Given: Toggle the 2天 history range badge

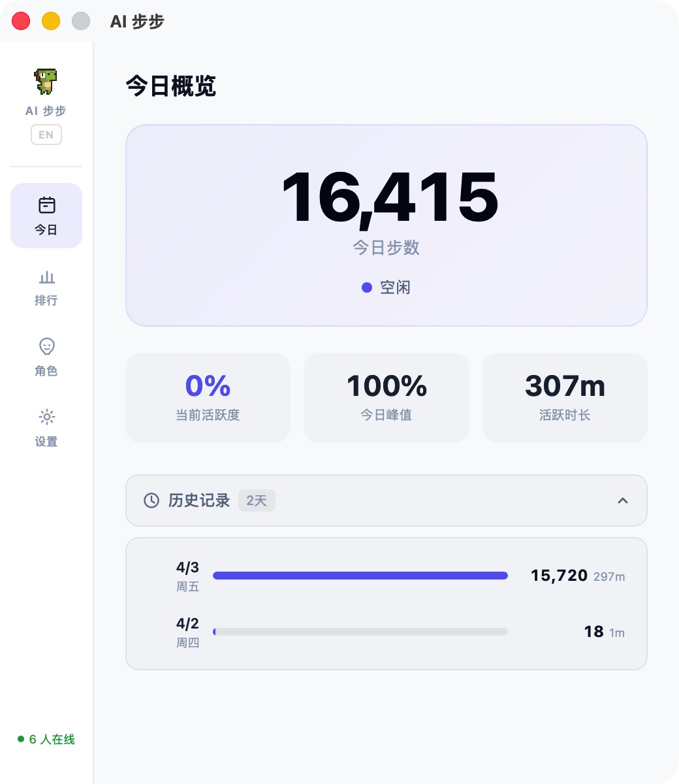Looking at the screenshot, I should point(257,500).
